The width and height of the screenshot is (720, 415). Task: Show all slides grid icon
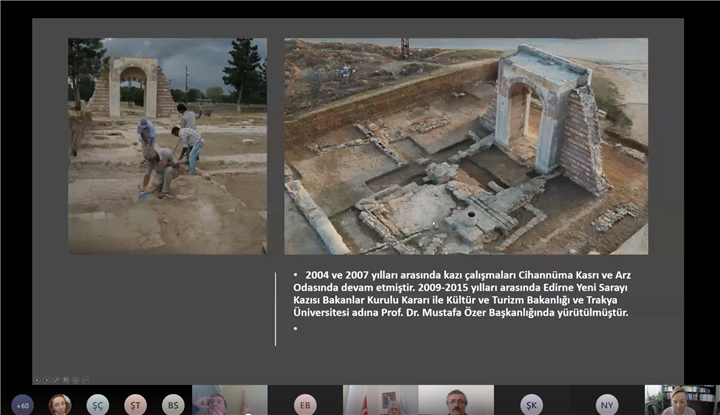(x=66, y=380)
